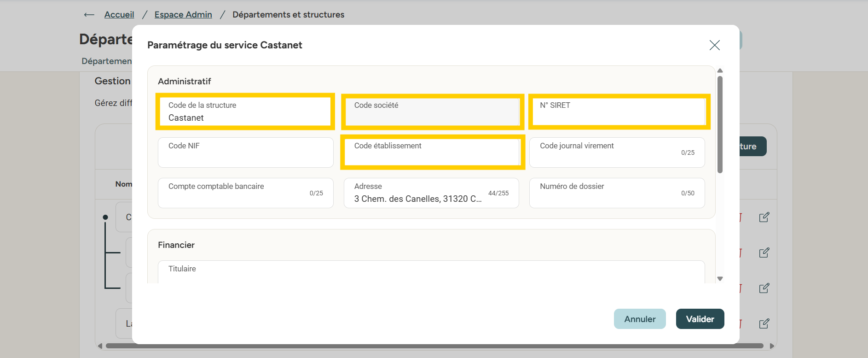Open the Accueil breadcrumb link

[119, 15]
